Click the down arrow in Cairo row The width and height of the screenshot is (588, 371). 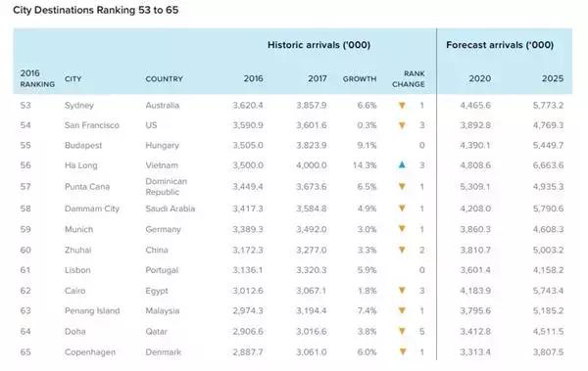click(402, 290)
